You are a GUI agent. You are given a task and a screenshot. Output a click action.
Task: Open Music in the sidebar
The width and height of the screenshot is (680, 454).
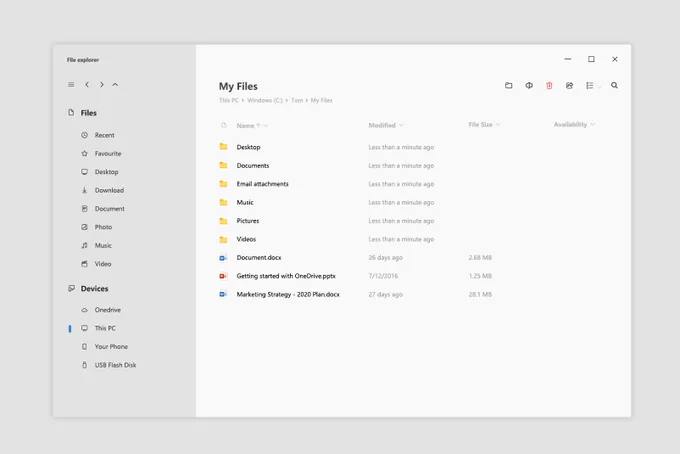coord(96,245)
